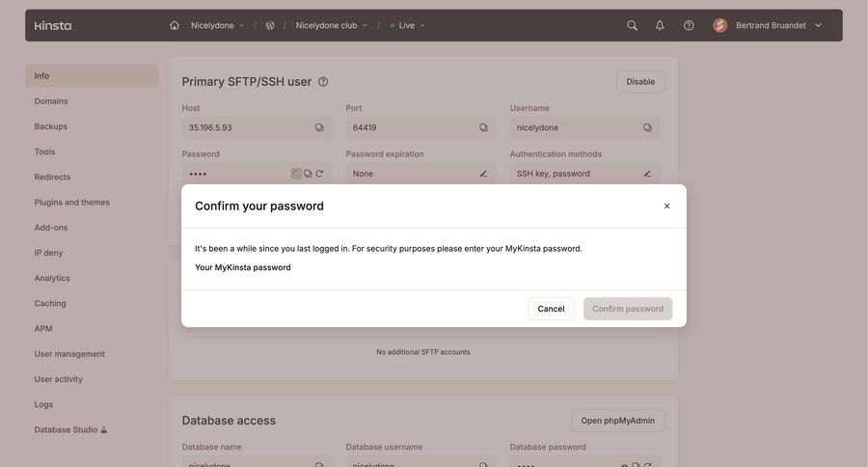Viewport: 868px width, 467px height.
Task: Edit the Authentication methods
Action: [x=647, y=174]
